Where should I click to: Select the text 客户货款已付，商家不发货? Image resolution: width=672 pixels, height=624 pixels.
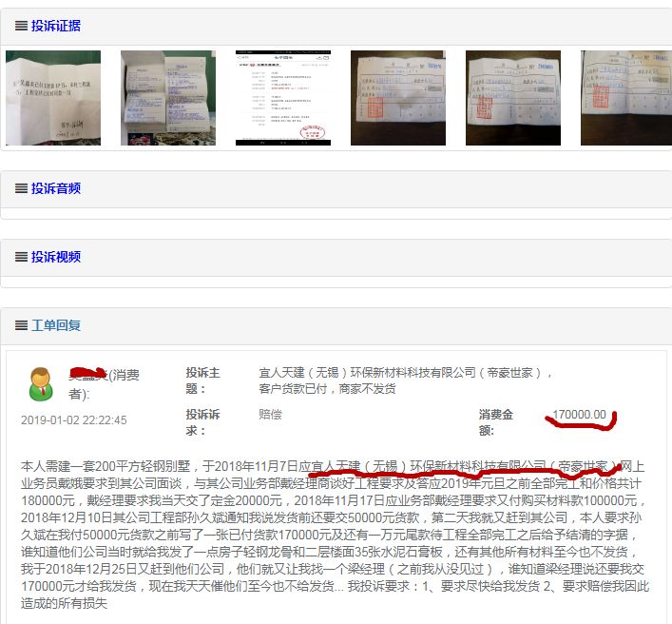coord(327,388)
